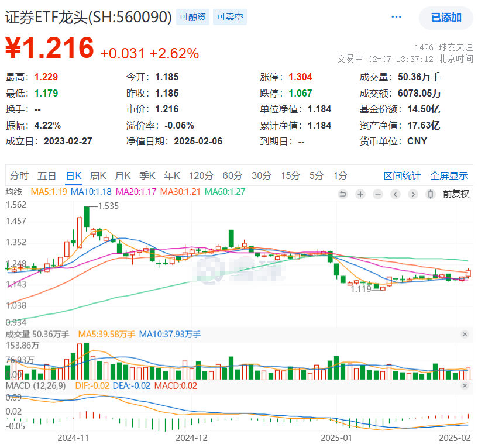Click the 可融资 tag icon next to fund name

click(192, 18)
